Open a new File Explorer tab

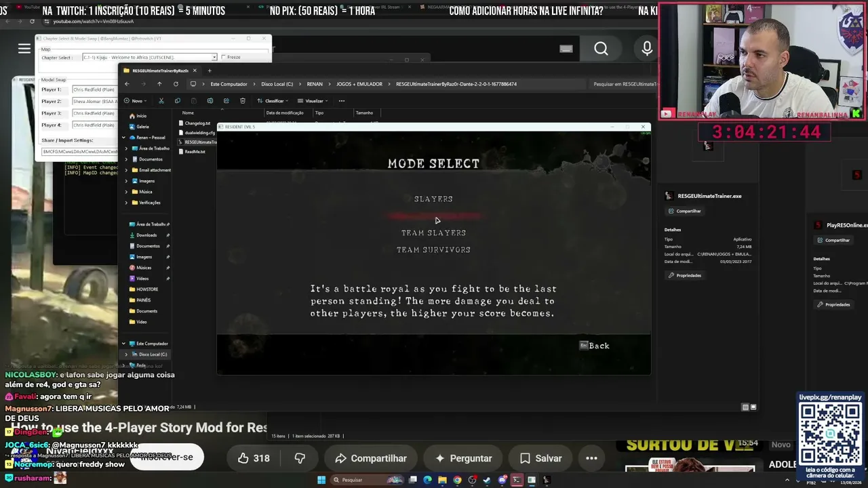(x=210, y=70)
